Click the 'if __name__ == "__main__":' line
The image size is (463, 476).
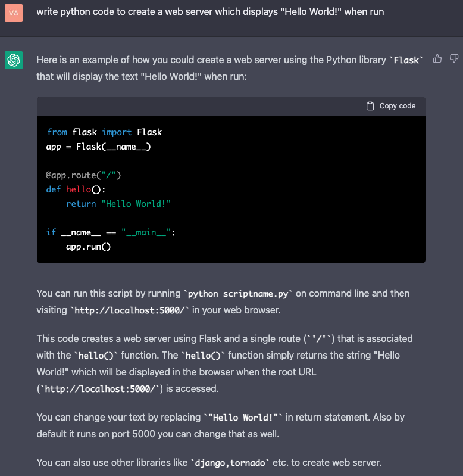pos(111,232)
